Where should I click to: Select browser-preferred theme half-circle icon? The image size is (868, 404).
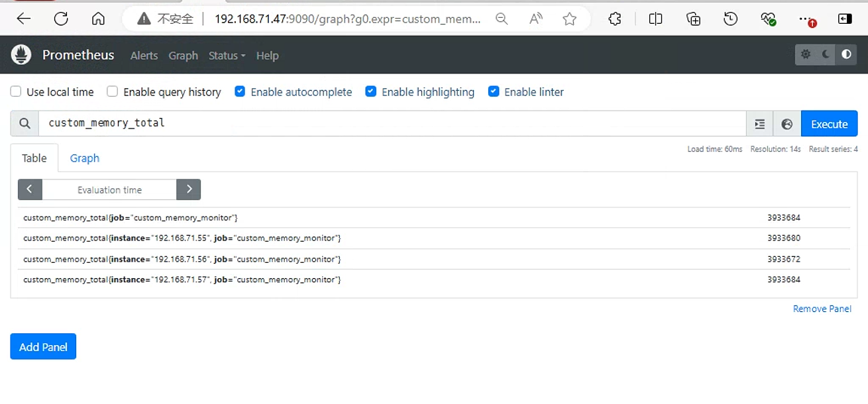[847, 54]
